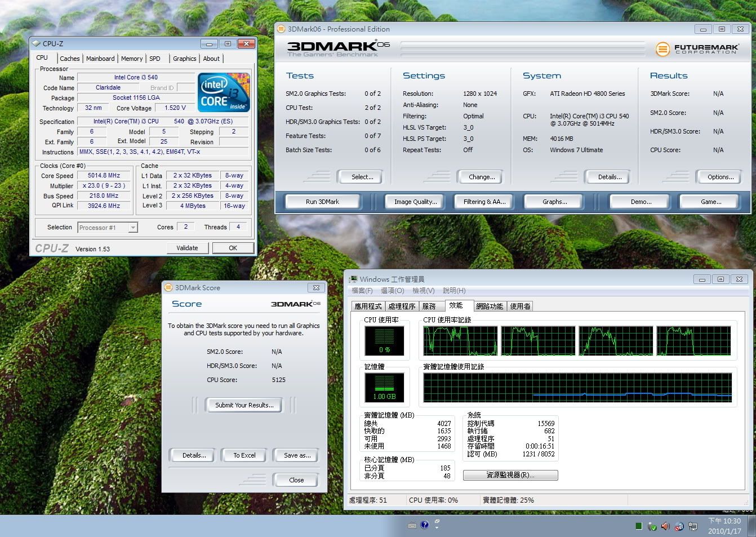The image size is (756, 537).
Task: Open Safely Remove Hardware tray icon
Action: coord(652,526)
